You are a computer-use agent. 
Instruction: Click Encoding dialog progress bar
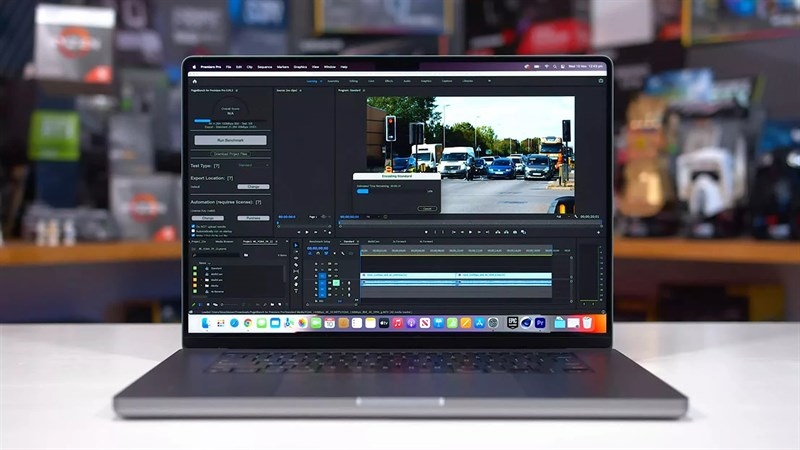pyautogui.click(x=392, y=191)
